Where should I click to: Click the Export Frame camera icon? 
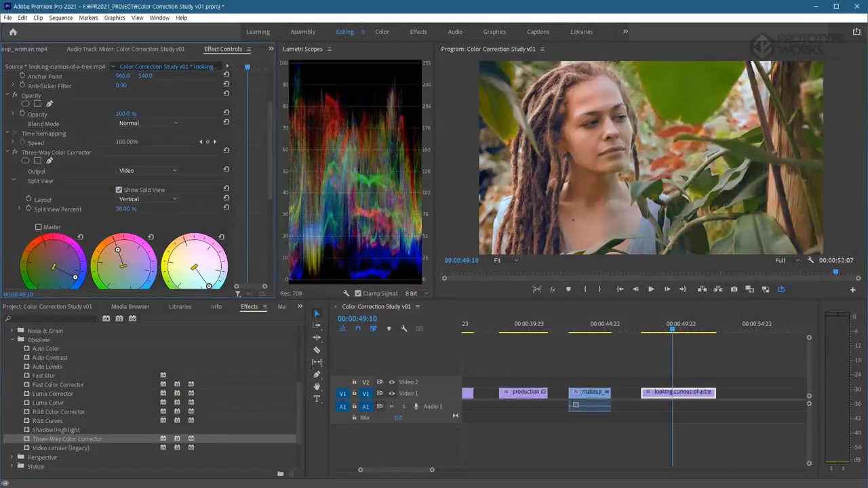point(734,289)
